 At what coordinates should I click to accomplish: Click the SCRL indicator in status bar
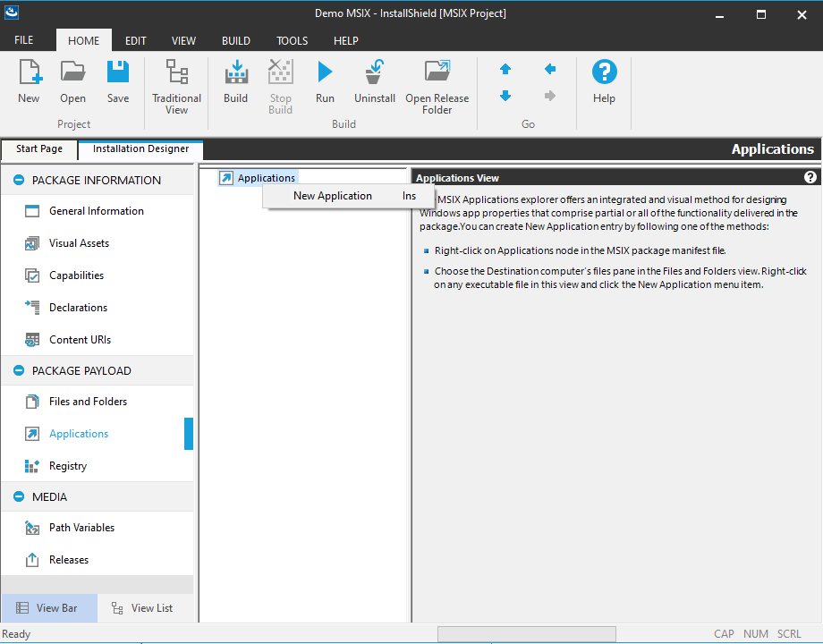(x=789, y=634)
